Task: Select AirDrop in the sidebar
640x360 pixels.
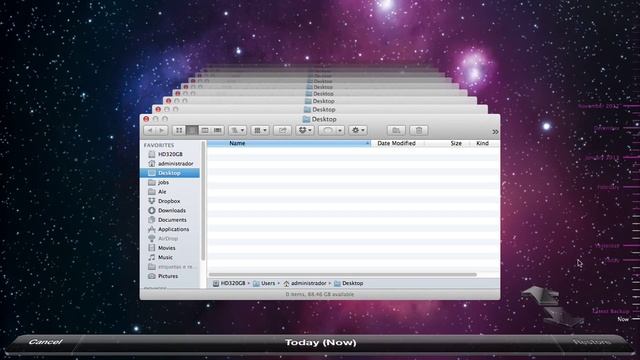Action: (x=170, y=239)
